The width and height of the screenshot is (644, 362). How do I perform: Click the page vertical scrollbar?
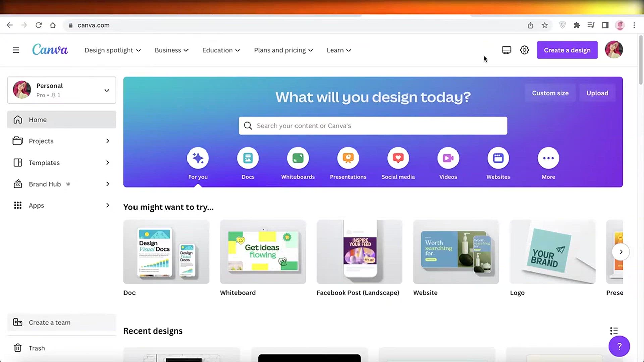[641, 60]
